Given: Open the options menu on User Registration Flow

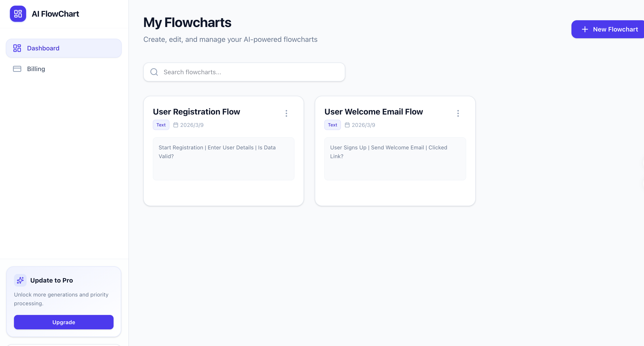Looking at the screenshot, I should pyautogui.click(x=286, y=113).
